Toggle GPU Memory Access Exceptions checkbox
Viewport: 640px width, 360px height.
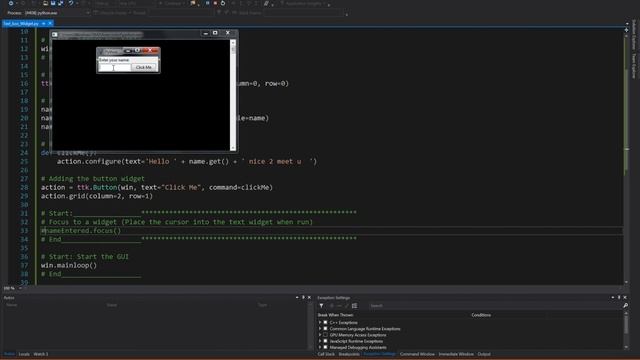[326, 335]
